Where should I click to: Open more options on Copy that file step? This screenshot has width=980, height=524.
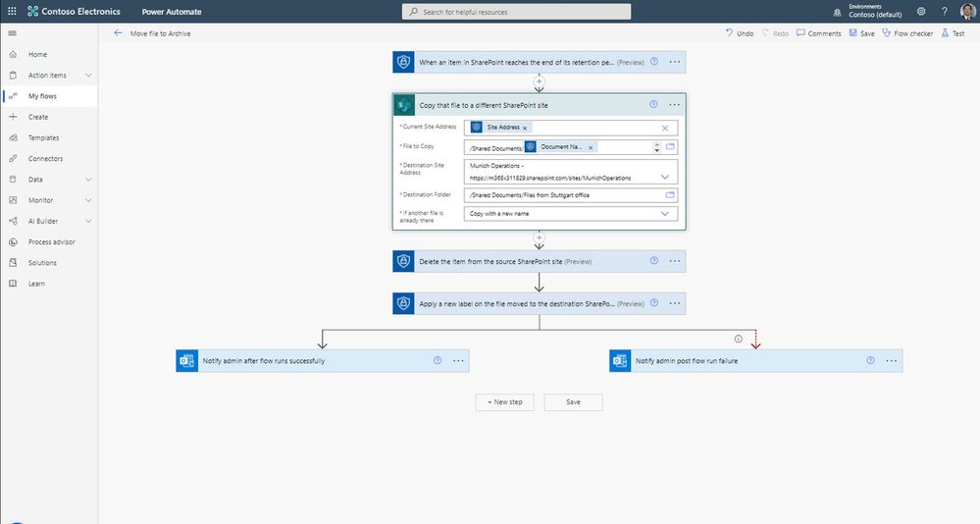pyautogui.click(x=674, y=104)
